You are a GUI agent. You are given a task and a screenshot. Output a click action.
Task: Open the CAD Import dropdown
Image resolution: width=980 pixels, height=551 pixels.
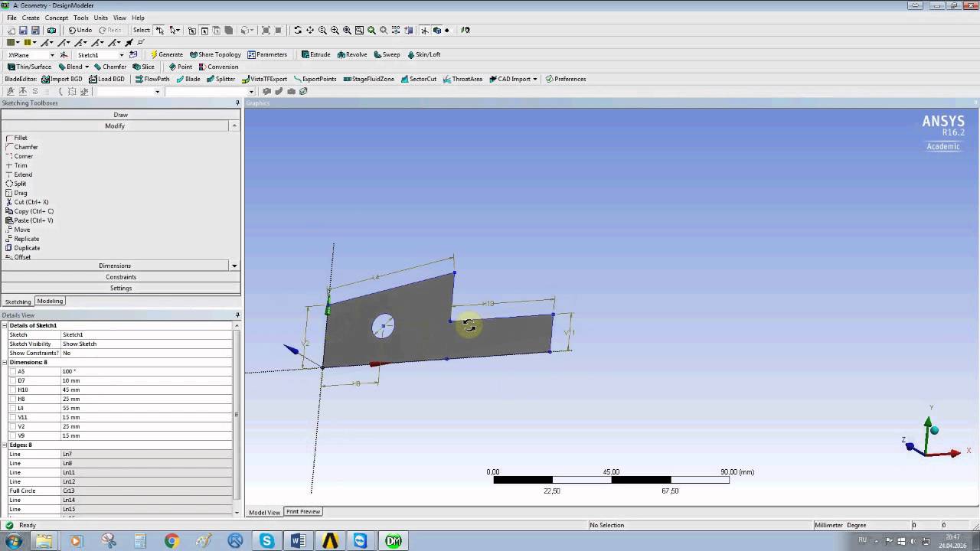[x=534, y=79]
